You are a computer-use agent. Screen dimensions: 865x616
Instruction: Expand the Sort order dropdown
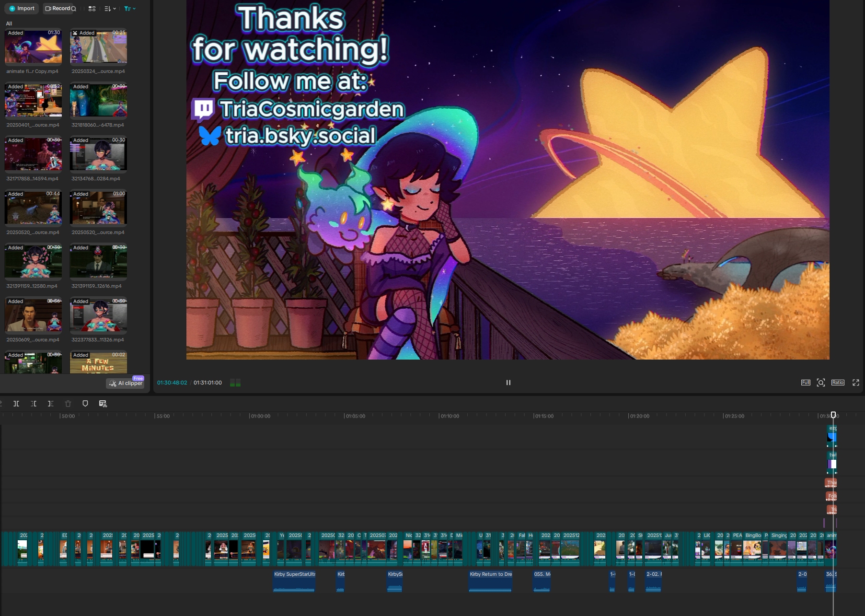(110, 9)
